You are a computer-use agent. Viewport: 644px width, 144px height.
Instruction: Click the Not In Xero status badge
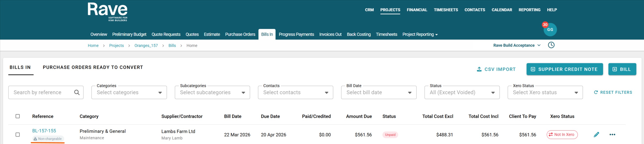[x=562, y=134]
